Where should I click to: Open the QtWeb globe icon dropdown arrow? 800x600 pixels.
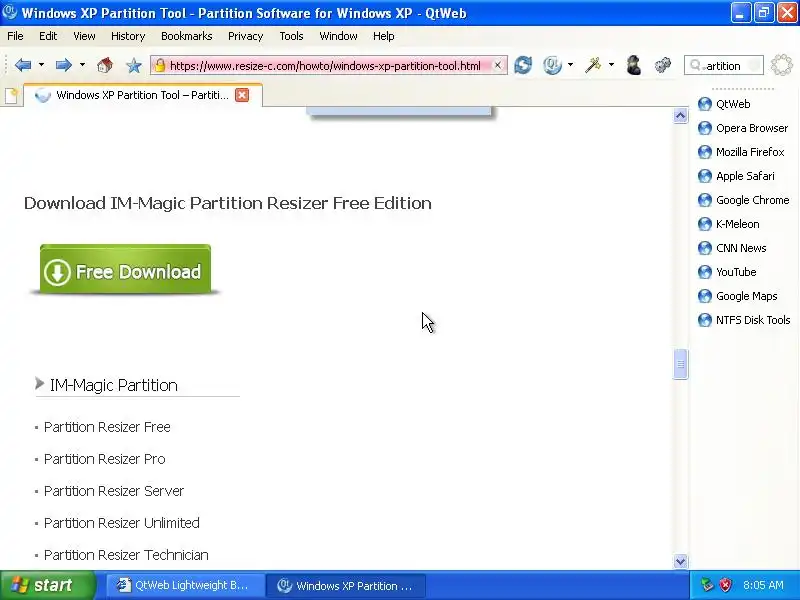coord(570,65)
